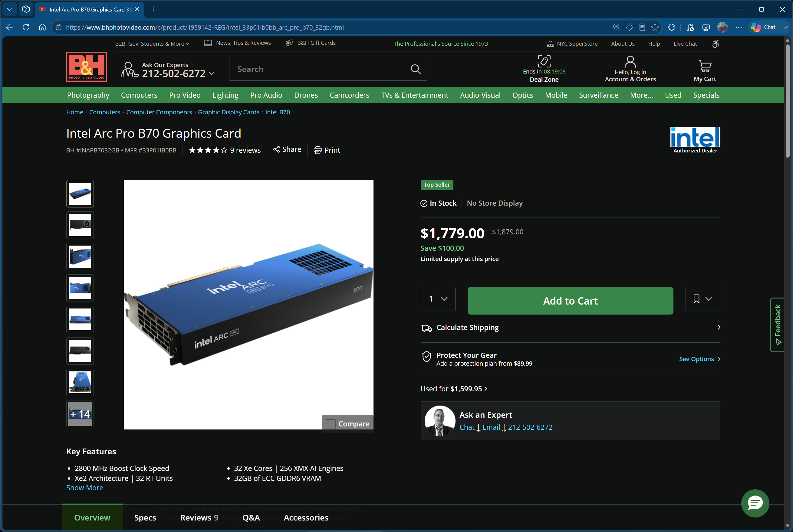
Task: Open the Deal Zone icon
Action: (544, 61)
